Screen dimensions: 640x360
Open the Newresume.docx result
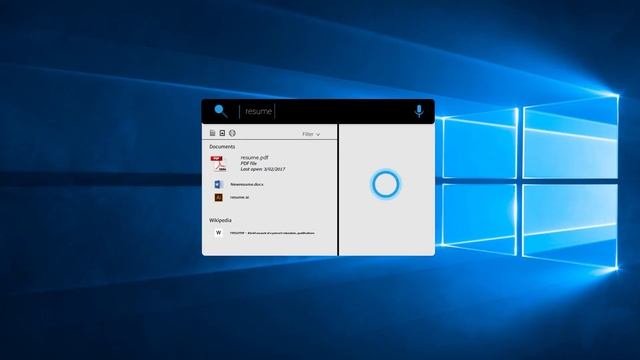click(247, 184)
